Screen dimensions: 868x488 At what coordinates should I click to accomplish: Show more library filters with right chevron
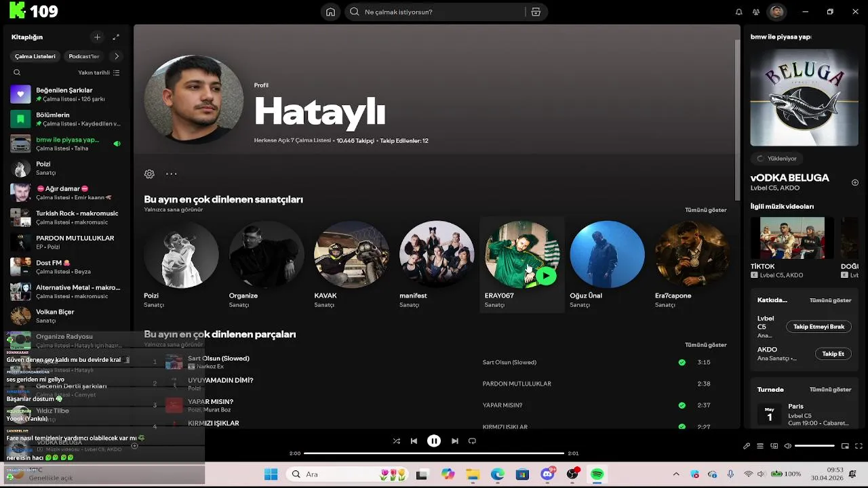tap(116, 56)
